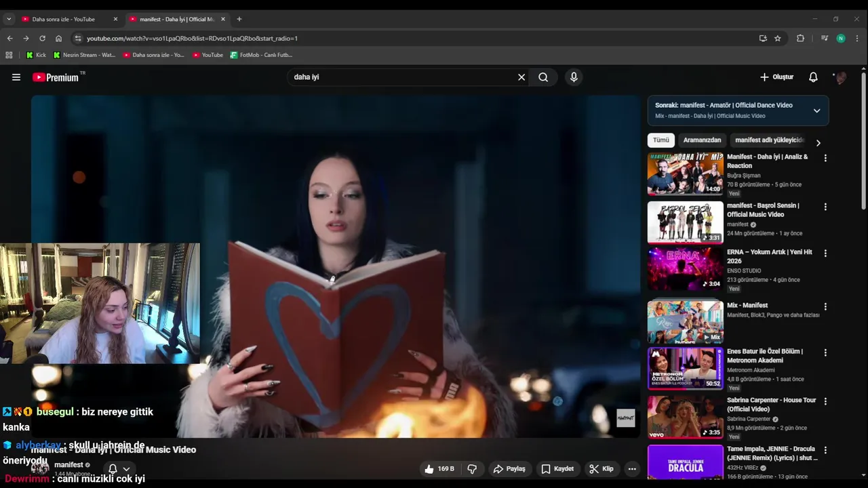Open the install/cast icon in address bar
This screenshot has height=488, width=868.
pos(763,39)
